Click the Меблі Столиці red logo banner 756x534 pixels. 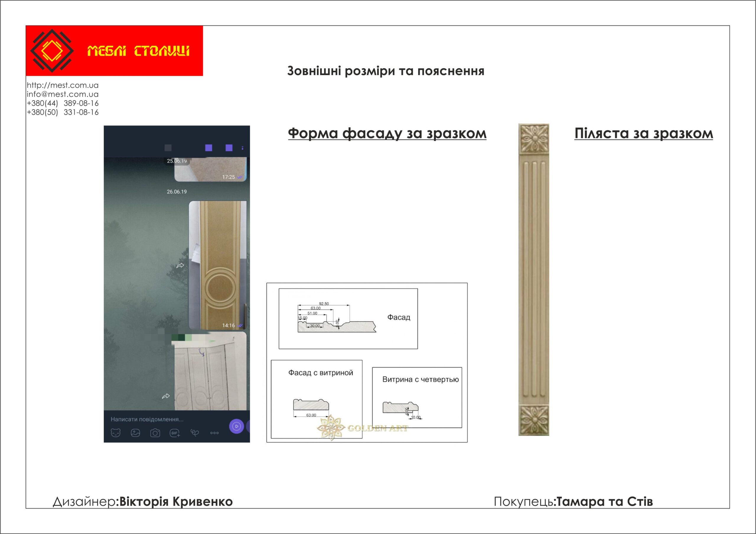coord(114,51)
